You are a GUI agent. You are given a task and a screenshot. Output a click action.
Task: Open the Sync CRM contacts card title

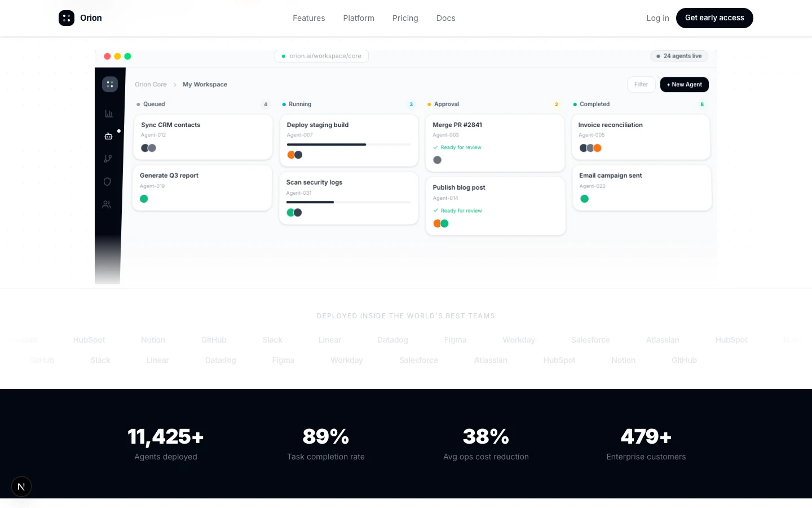tap(170, 125)
